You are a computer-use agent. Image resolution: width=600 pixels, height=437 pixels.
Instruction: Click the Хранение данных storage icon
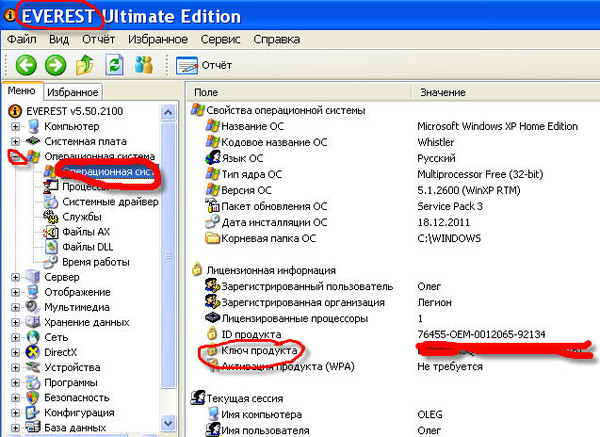[x=33, y=322]
